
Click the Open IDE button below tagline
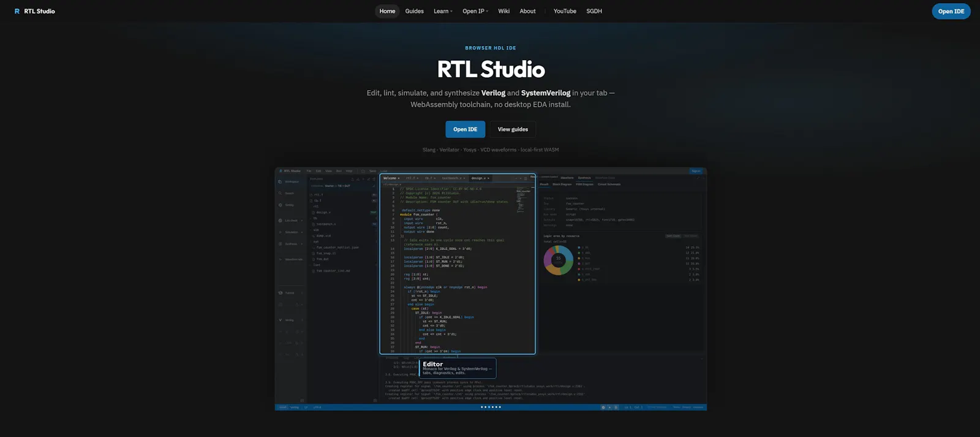pyautogui.click(x=465, y=129)
